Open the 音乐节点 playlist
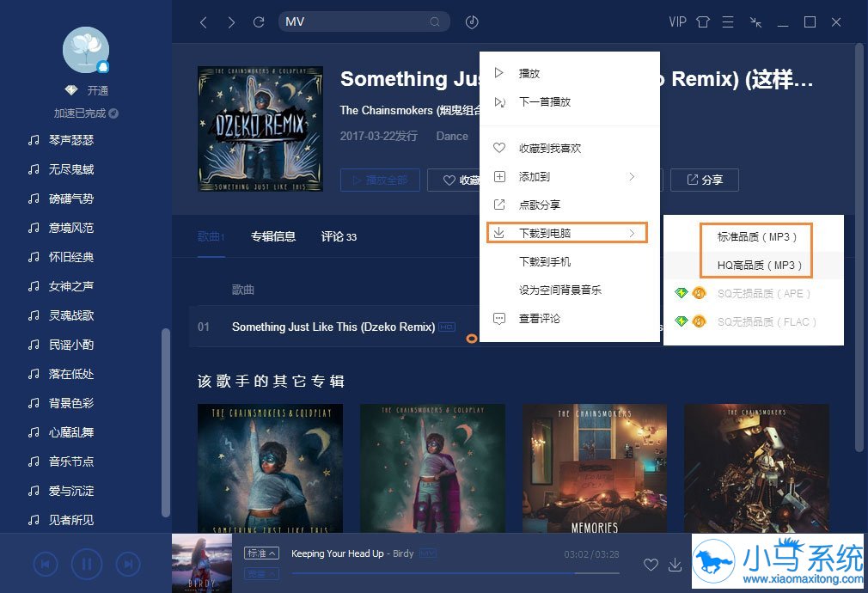Screen dimensions: 868x593 point(70,462)
